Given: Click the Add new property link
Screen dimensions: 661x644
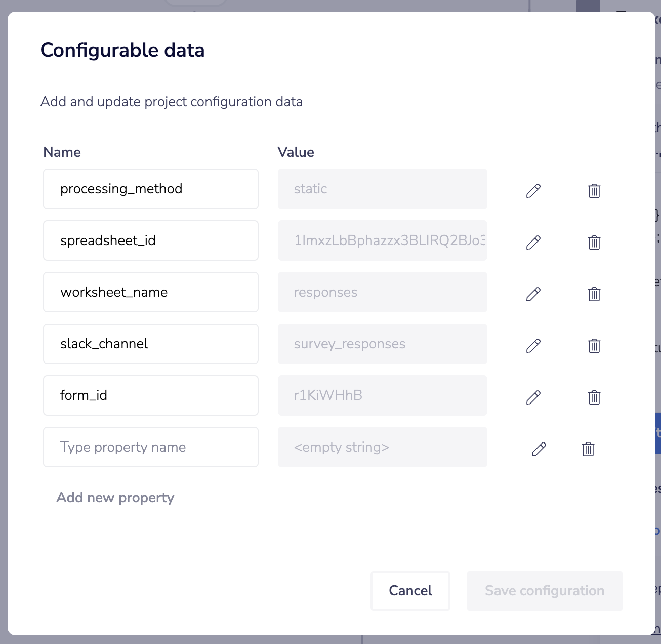Looking at the screenshot, I should pos(115,498).
